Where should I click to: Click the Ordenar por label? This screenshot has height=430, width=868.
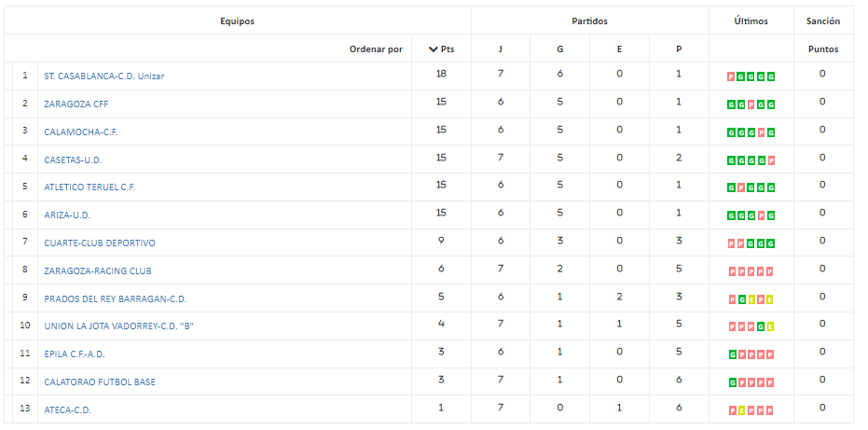click(376, 49)
